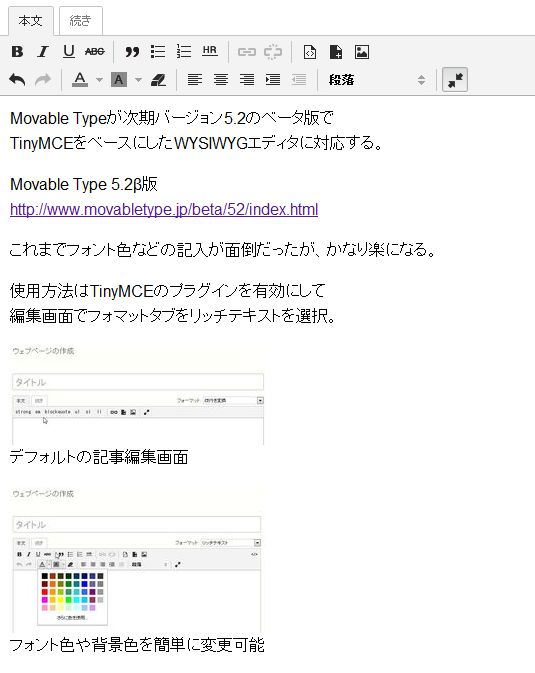Toggle fullscreen editor mode
This screenshot has width=535, height=673.
pos(455,80)
